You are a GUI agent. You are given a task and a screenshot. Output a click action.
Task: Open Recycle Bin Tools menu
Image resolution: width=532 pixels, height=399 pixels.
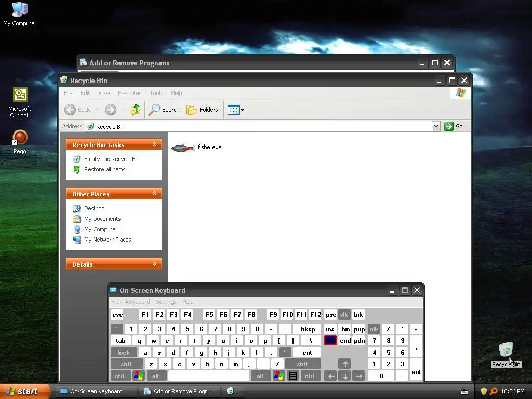click(156, 93)
